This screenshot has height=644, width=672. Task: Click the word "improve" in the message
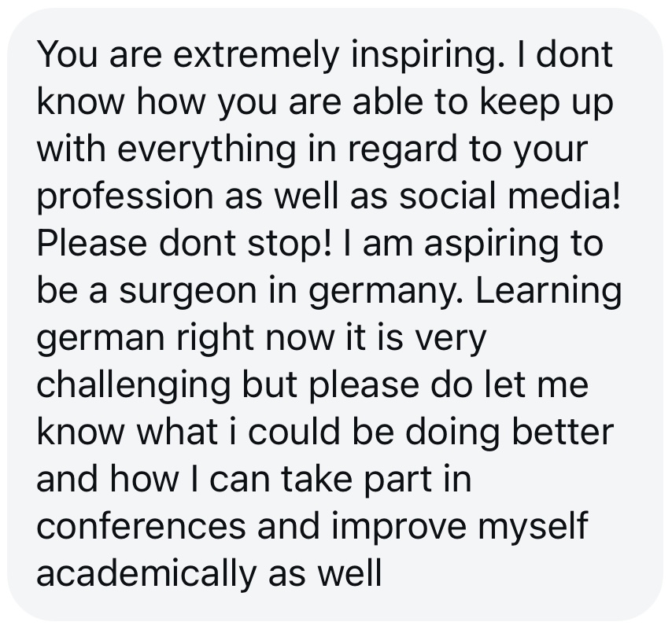(399, 528)
